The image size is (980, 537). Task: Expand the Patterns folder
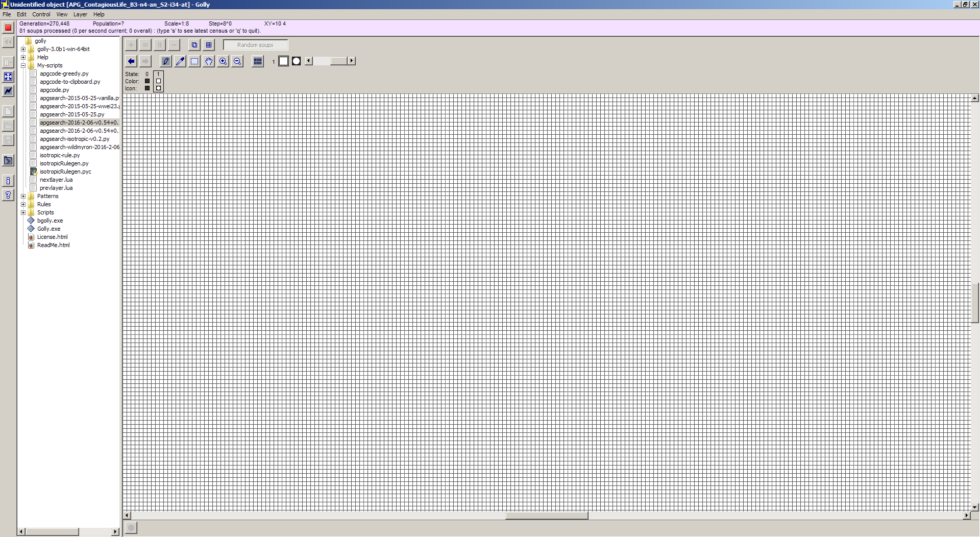point(23,196)
